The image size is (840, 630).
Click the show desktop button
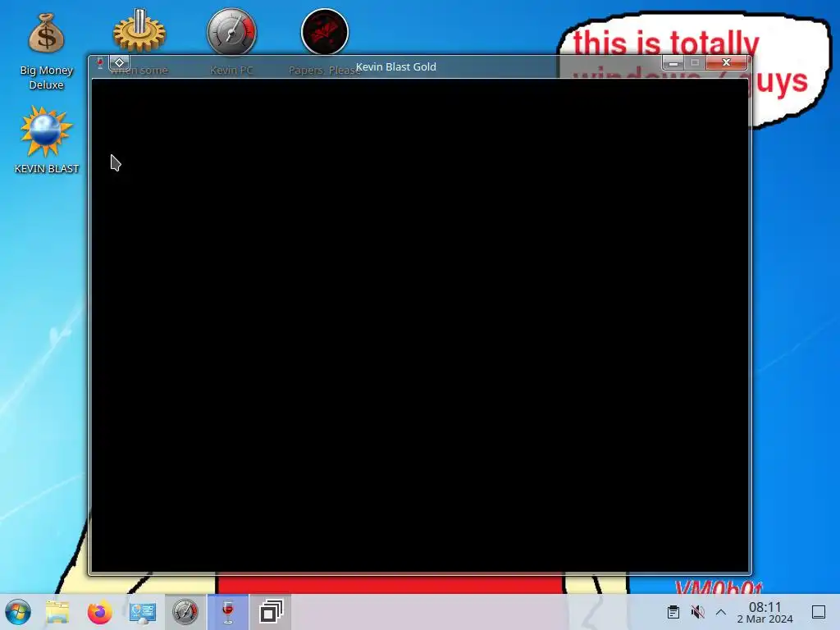(x=819, y=612)
